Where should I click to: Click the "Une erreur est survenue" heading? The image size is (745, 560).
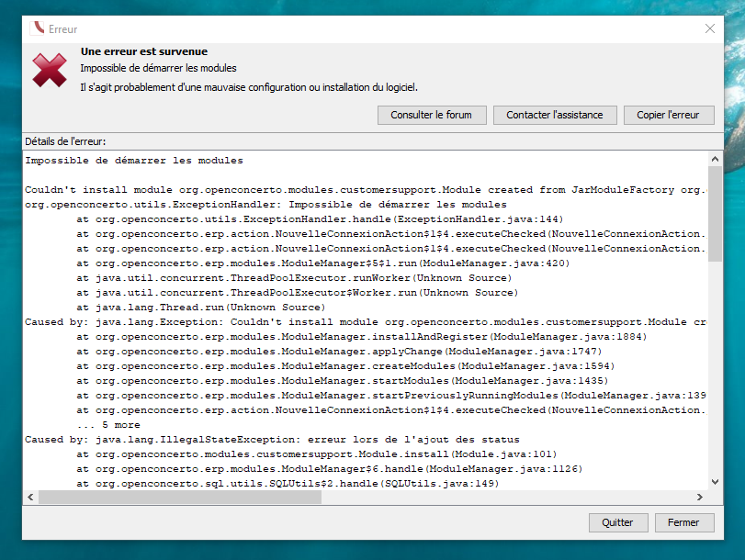144,52
